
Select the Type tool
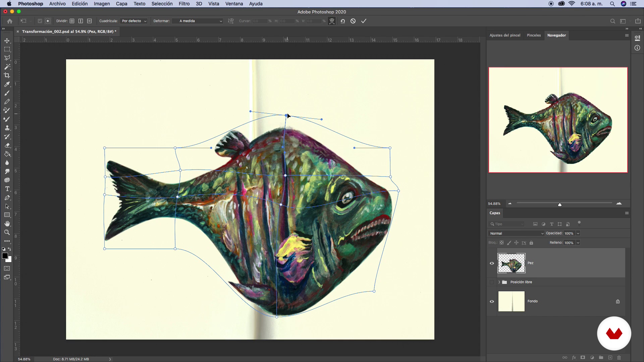click(x=7, y=189)
